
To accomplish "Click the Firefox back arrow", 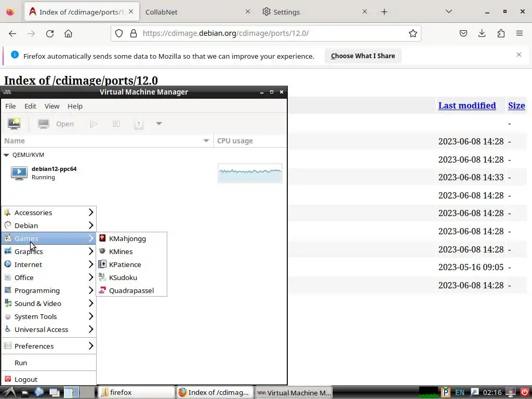I will [x=12, y=33].
